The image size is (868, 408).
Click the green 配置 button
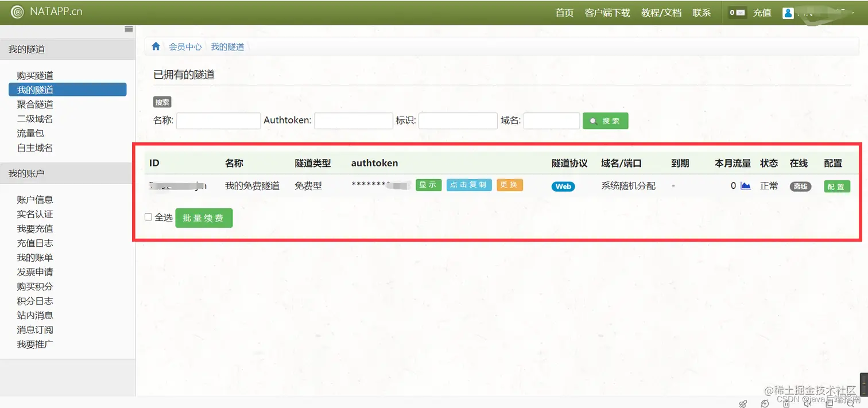coord(837,186)
